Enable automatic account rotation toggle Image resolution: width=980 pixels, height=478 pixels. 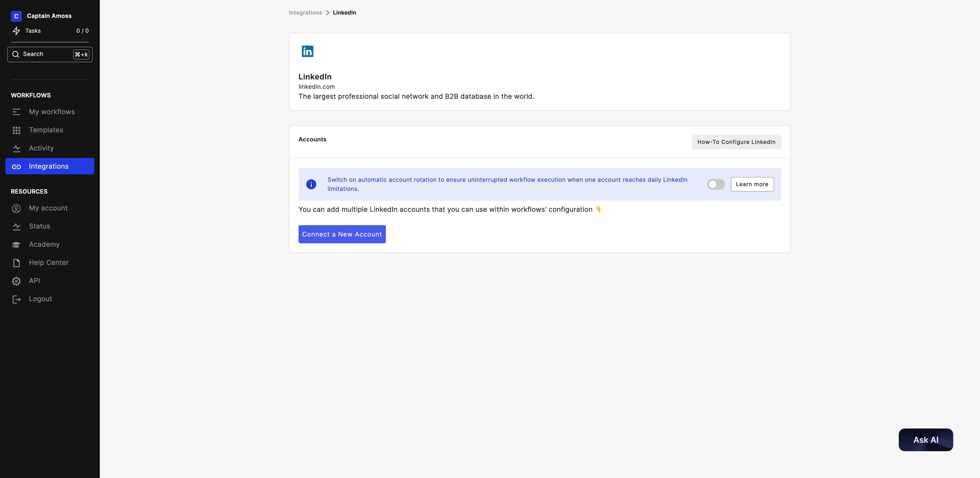pyautogui.click(x=716, y=184)
